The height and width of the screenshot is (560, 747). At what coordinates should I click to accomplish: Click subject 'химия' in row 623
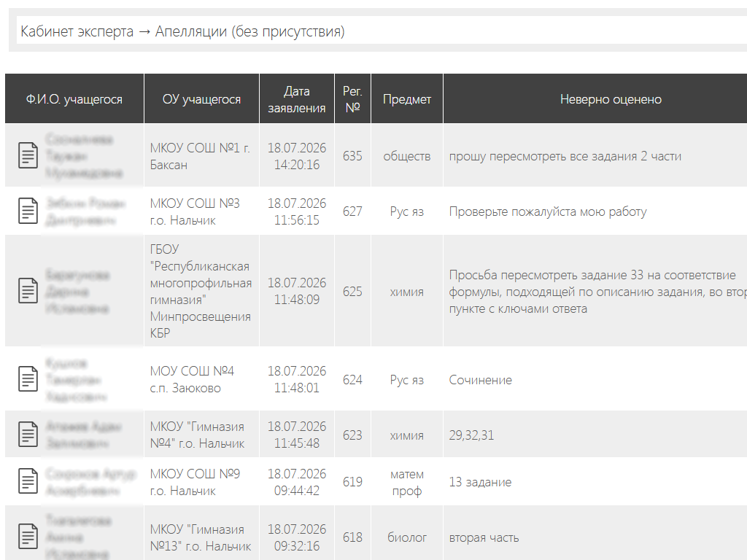407,436
